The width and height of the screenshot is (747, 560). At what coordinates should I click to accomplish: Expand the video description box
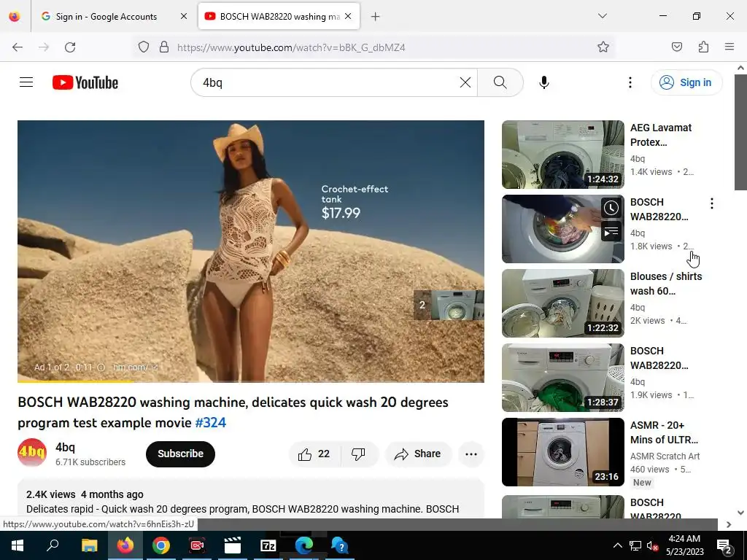251,499
